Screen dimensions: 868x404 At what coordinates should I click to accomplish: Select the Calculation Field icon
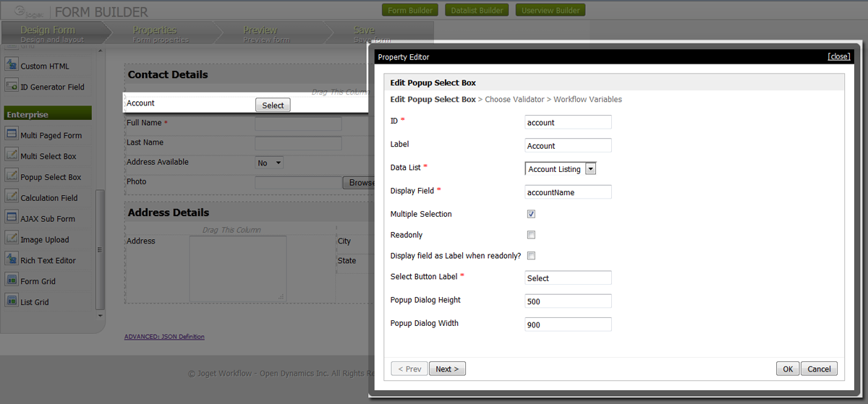click(12, 197)
